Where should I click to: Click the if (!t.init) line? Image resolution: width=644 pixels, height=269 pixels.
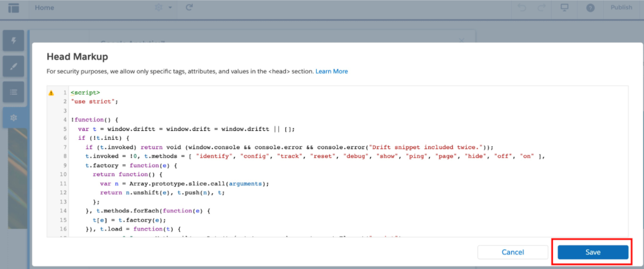pos(104,138)
